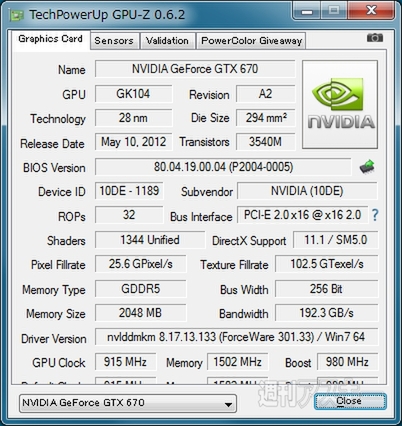Viewport: 402px width, 426px height.
Task: Click the Memory Size field 2048 MB
Action: click(x=140, y=313)
